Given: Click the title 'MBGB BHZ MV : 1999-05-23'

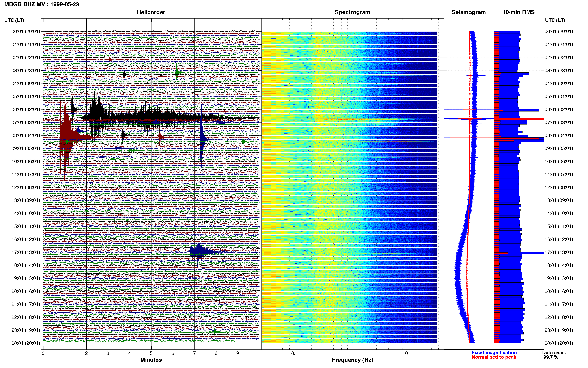Looking at the screenshot, I should point(42,4).
